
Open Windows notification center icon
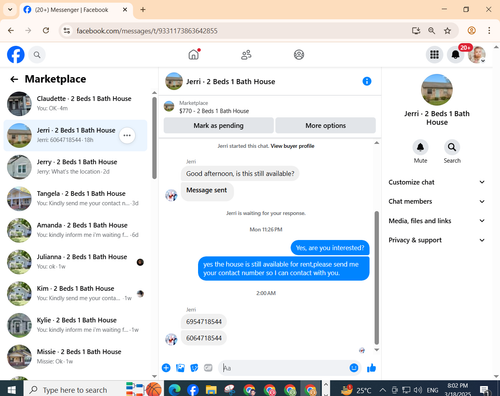484,390
